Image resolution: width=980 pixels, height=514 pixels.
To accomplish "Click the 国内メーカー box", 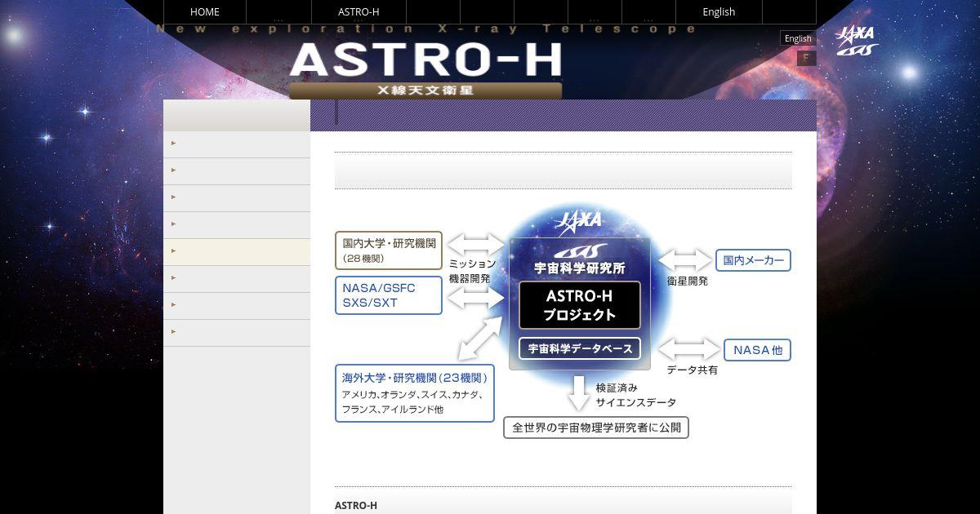I will (753, 260).
